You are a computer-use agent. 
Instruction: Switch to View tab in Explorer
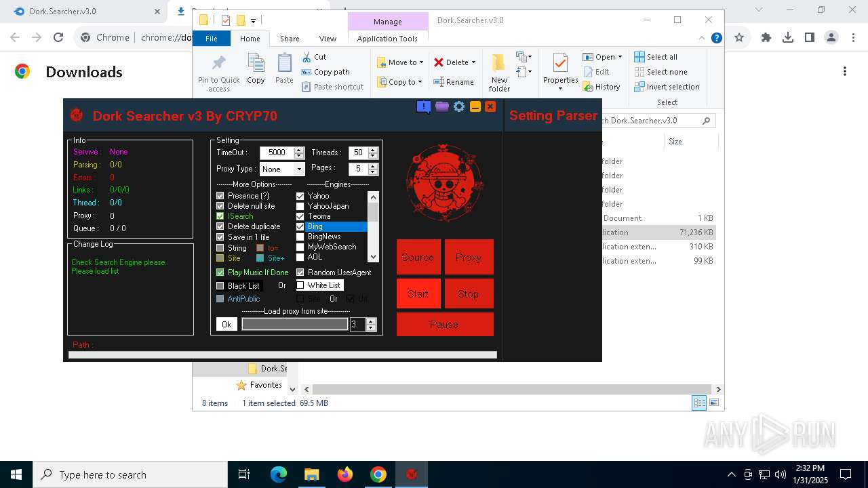(328, 39)
